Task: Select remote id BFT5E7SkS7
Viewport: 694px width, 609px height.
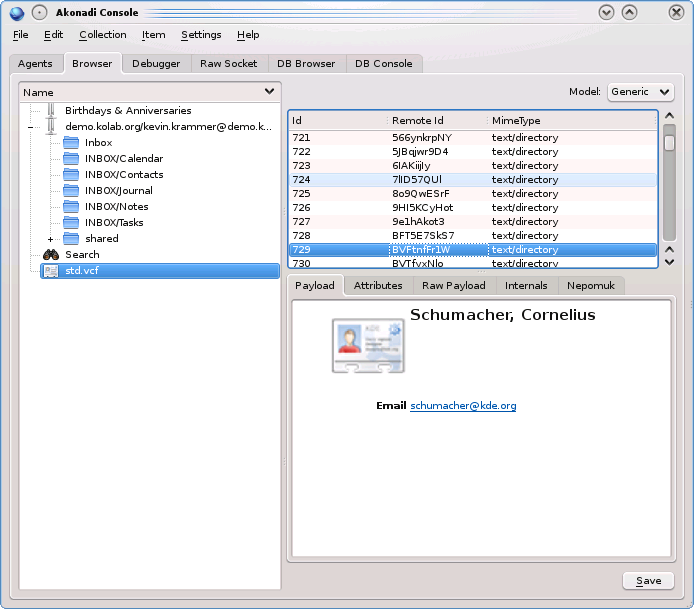Action: [423, 235]
